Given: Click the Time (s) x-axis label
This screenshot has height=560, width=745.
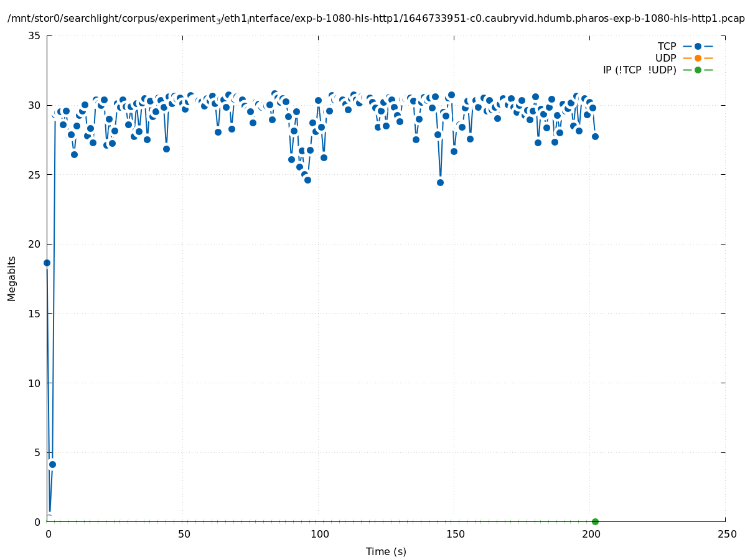Looking at the screenshot, I should click(386, 551).
